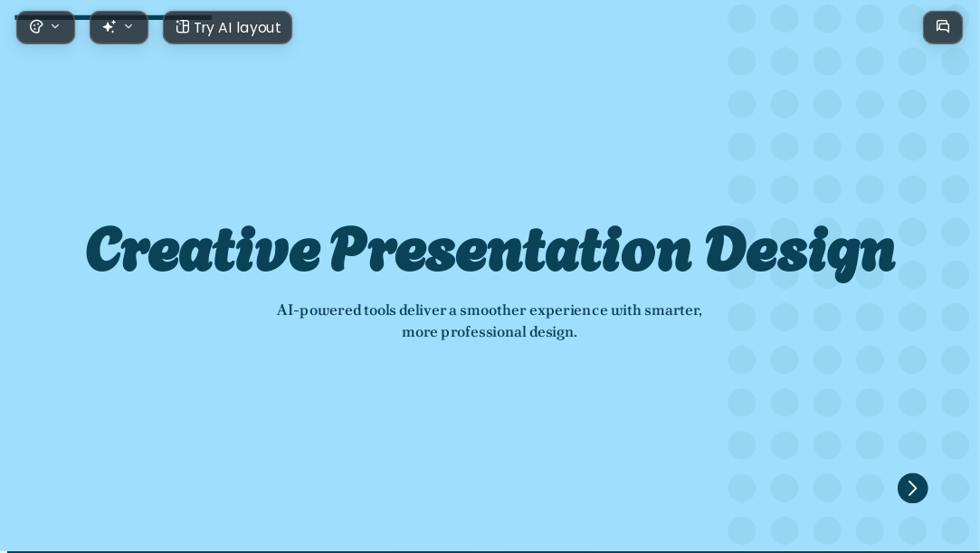Screen dimensions: 980x553
Task: Click the Try AI layout button
Action: (227, 27)
